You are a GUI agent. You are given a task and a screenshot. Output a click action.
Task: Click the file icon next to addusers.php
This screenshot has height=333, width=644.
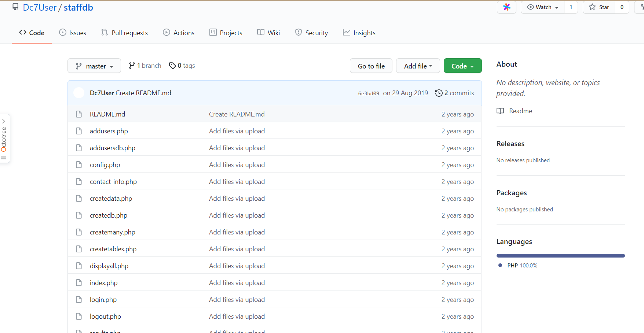(x=79, y=131)
